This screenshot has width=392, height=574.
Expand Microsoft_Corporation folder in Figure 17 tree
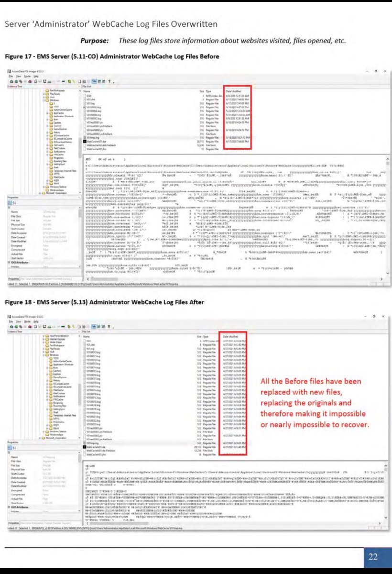[x=40, y=193]
